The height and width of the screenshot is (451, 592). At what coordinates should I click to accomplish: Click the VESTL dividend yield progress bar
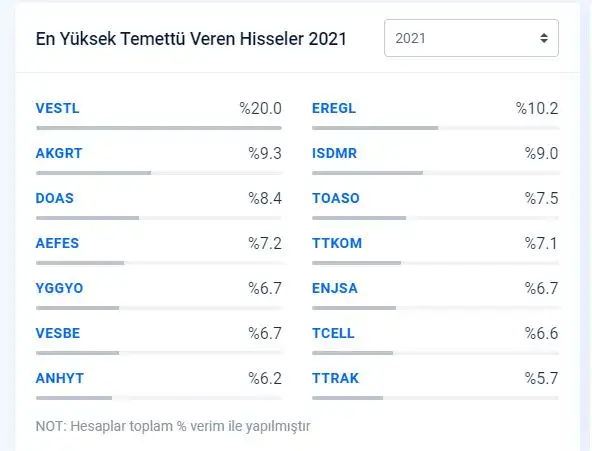159,128
